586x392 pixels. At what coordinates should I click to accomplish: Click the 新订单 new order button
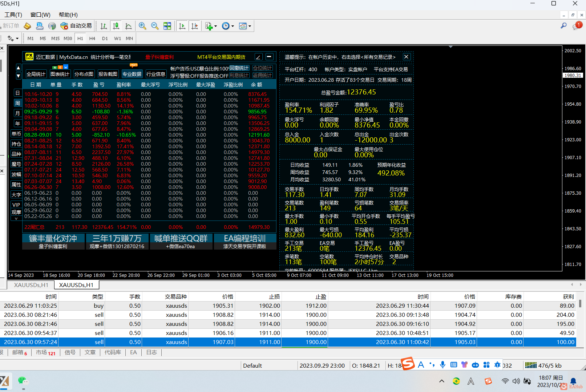coord(11,26)
